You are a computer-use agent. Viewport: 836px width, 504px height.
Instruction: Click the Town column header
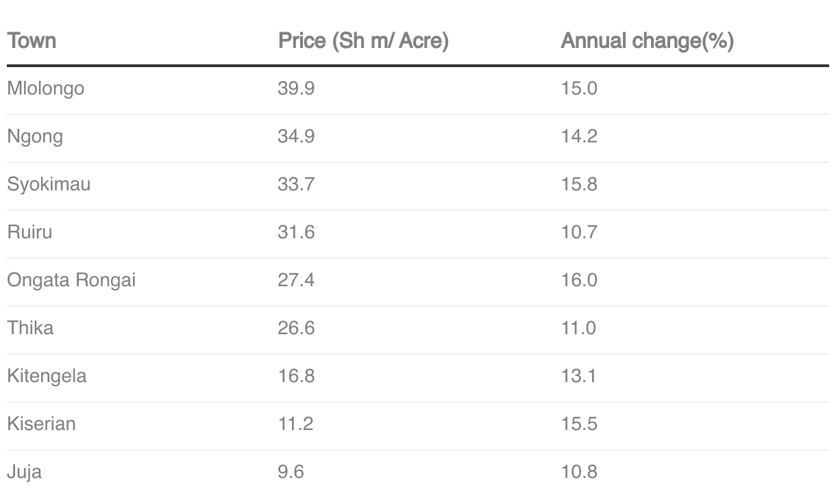pos(32,41)
